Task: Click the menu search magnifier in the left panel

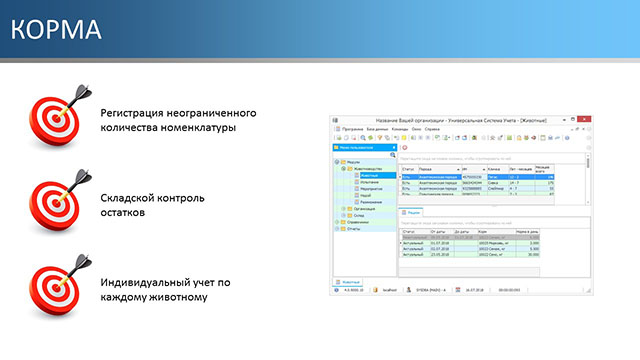Action: pyautogui.click(x=393, y=155)
